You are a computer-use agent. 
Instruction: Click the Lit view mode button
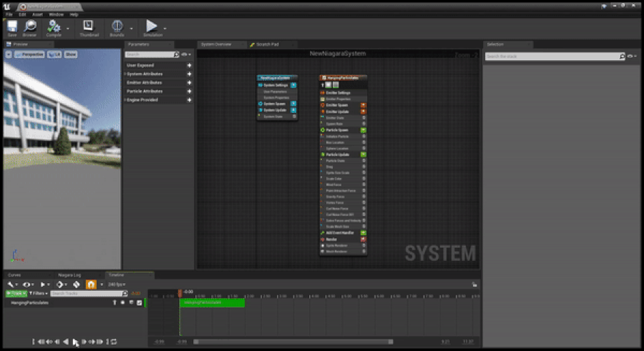[54, 54]
